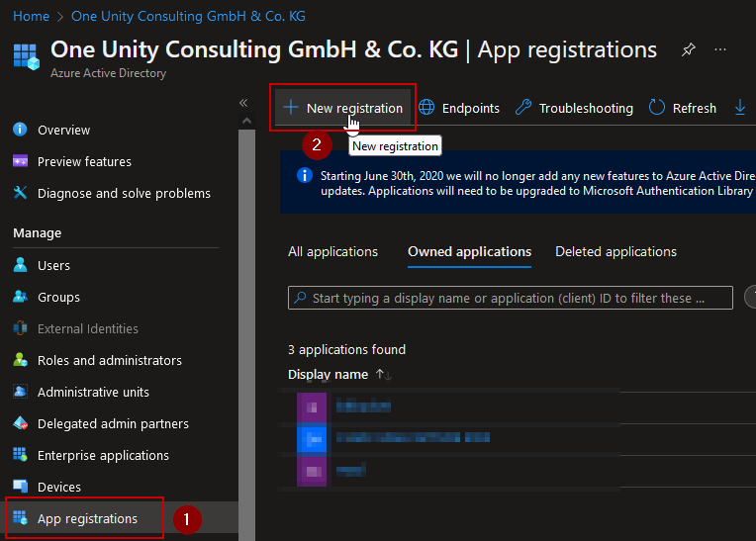The width and height of the screenshot is (756, 541).
Task: Open One Unity Consulting breadcrumb link
Action: coord(188,16)
